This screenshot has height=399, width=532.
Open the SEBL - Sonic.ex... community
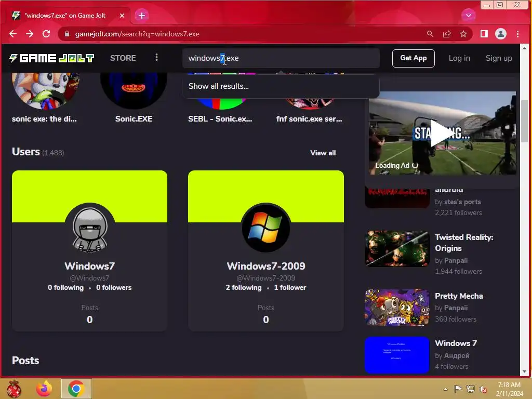pyautogui.click(x=220, y=119)
